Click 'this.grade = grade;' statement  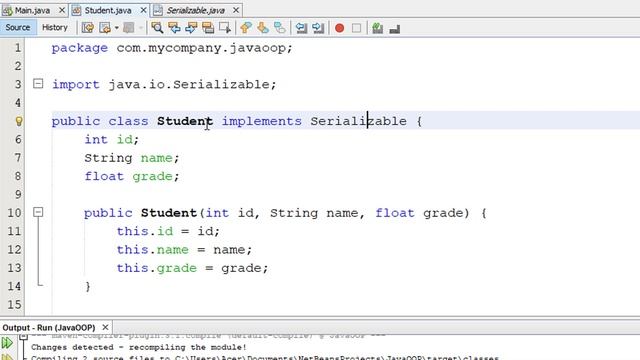pos(192,268)
